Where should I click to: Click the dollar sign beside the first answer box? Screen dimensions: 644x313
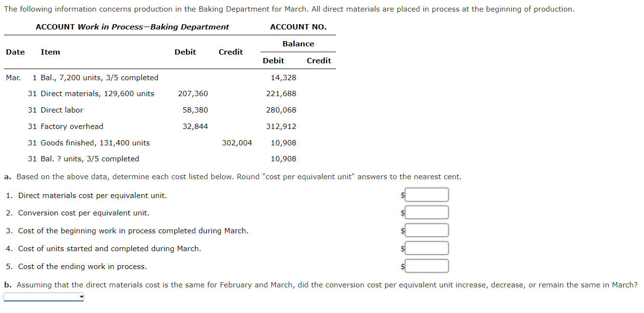point(403,195)
